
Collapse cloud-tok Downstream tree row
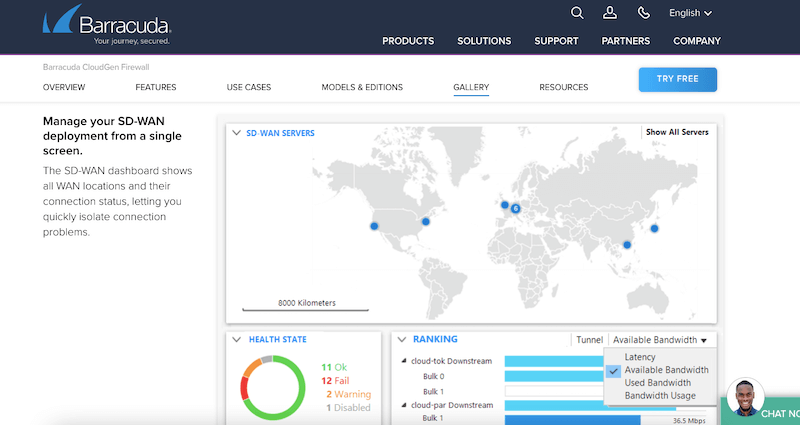[x=404, y=361]
